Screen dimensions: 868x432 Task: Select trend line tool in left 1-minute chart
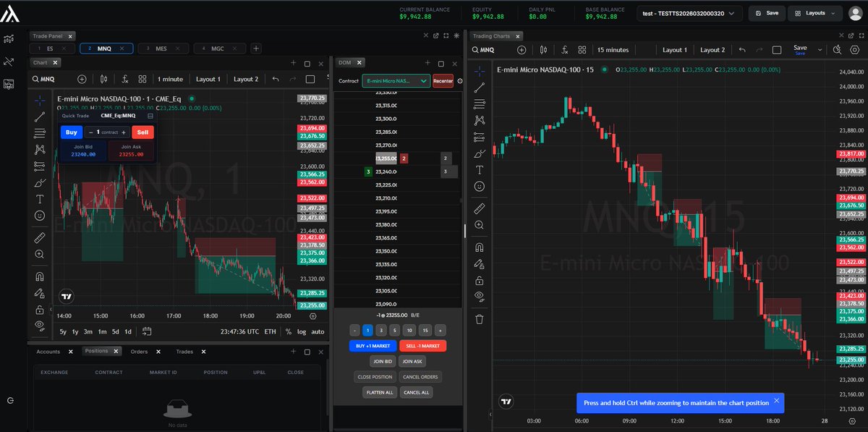tap(40, 116)
